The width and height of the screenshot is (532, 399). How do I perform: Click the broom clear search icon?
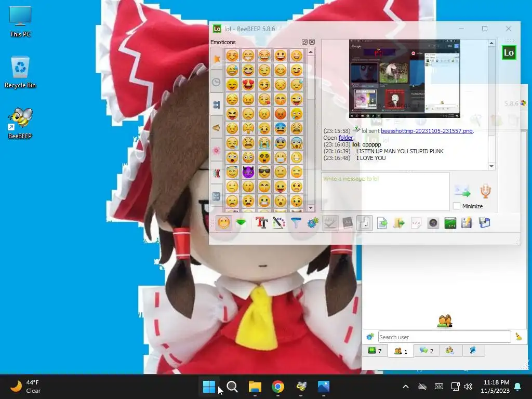coord(519,337)
